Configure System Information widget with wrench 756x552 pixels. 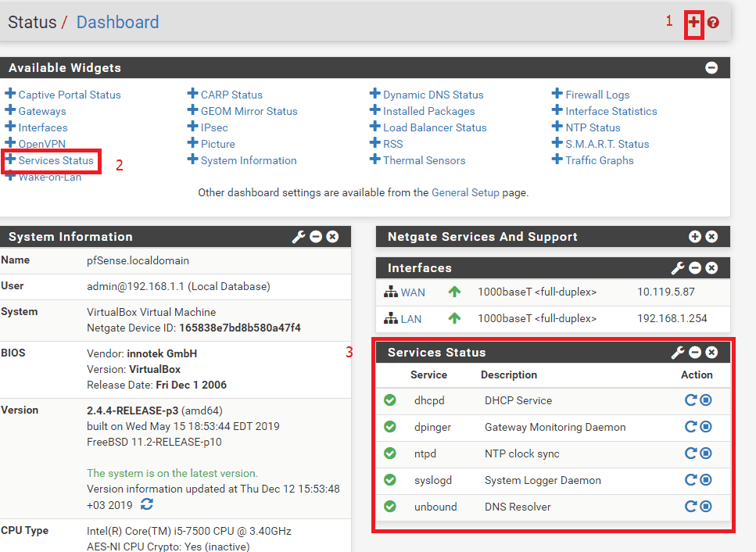tap(298, 237)
